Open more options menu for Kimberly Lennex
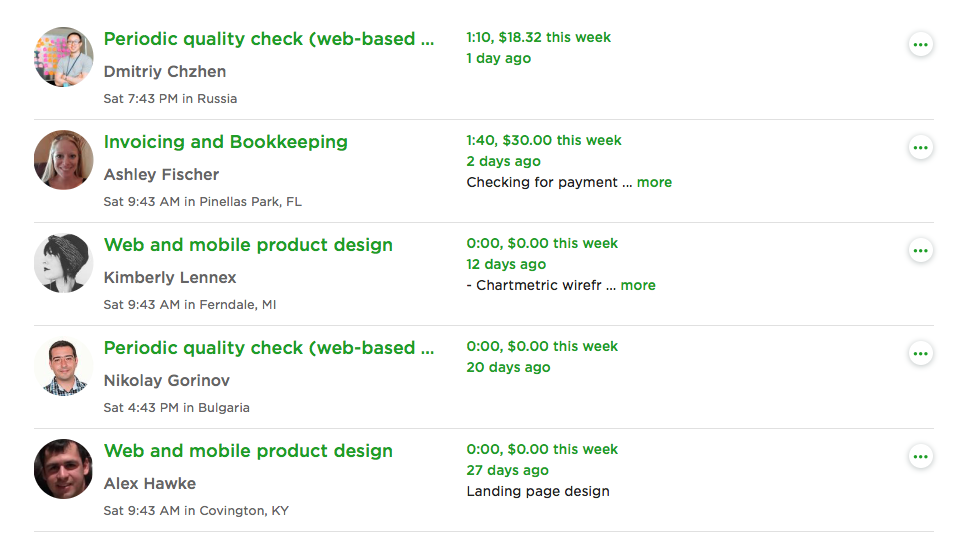969x534 pixels. coord(920,251)
